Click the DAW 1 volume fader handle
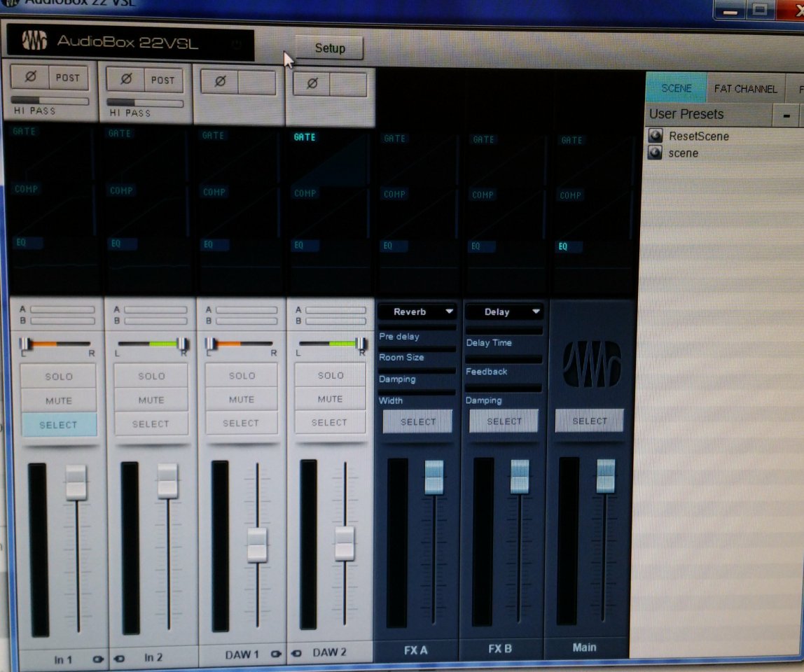This screenshot has width=804, height=672. pos(257,545)
